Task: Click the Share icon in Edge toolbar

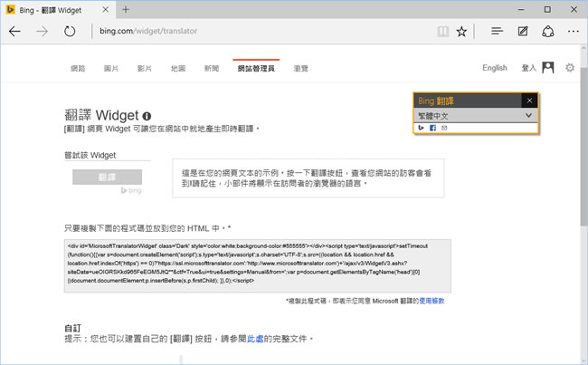Action: pos(547,31)
